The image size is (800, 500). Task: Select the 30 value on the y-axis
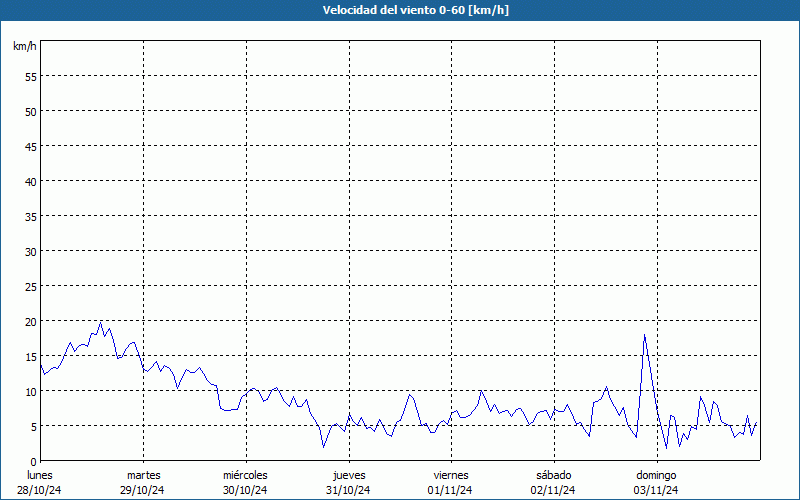(31, 252)
